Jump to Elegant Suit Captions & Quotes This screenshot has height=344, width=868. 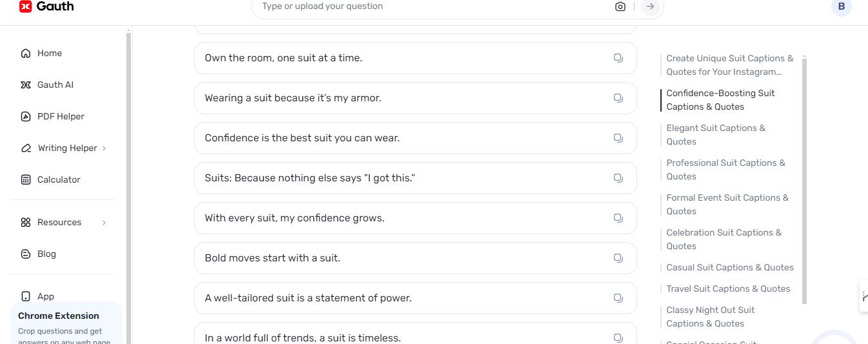716,135
